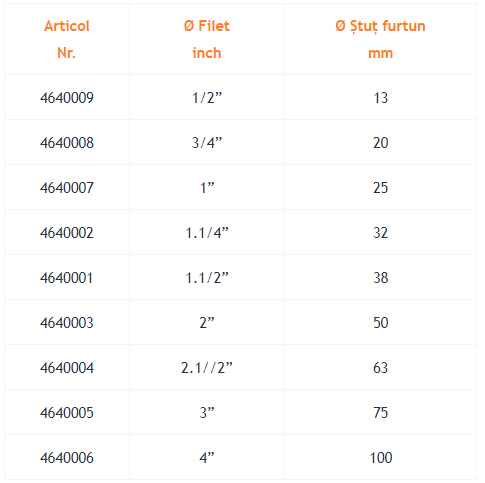Image resolution: width=485 pixels, height=483 pixels.
Task: Click the 63 mm hose diameter cell
Action: pyautogui.click(x=381, y=368)
